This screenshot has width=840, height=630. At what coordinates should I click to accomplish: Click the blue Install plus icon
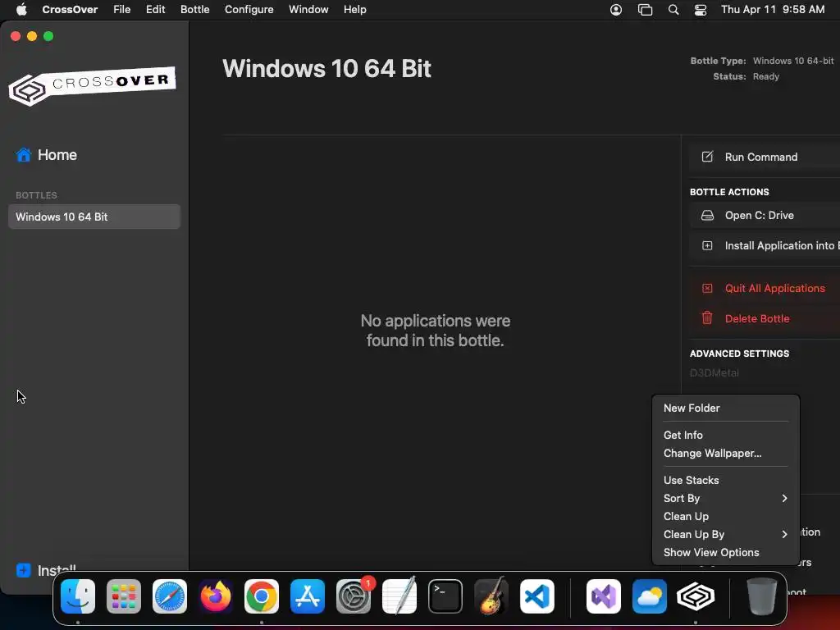point(24,570)
